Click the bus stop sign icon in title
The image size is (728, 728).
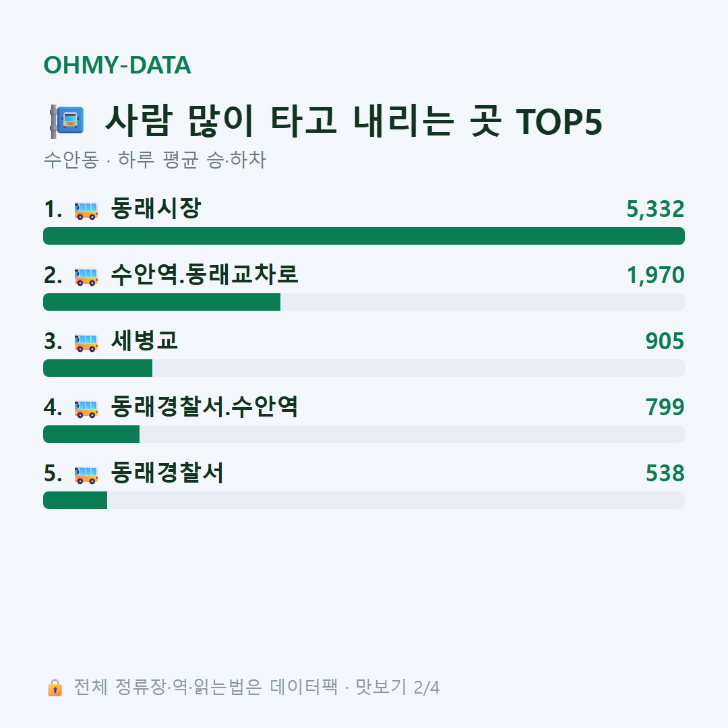coord(67,121)
